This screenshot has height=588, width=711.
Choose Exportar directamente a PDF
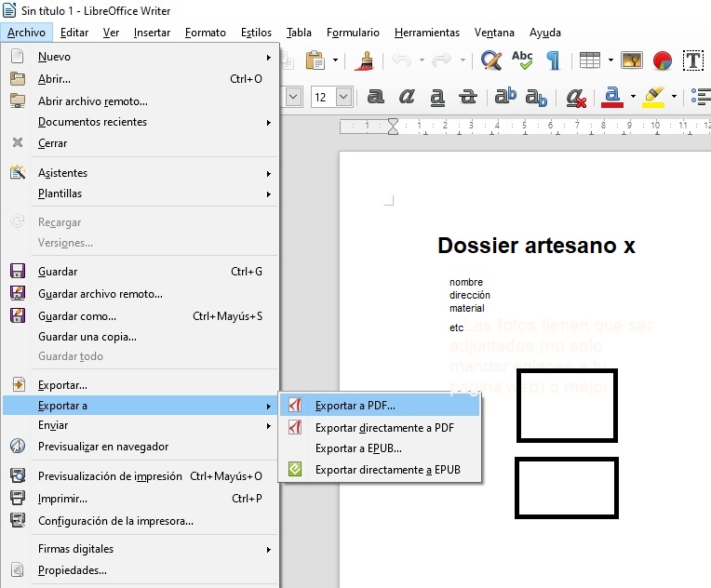click(380, 428)
